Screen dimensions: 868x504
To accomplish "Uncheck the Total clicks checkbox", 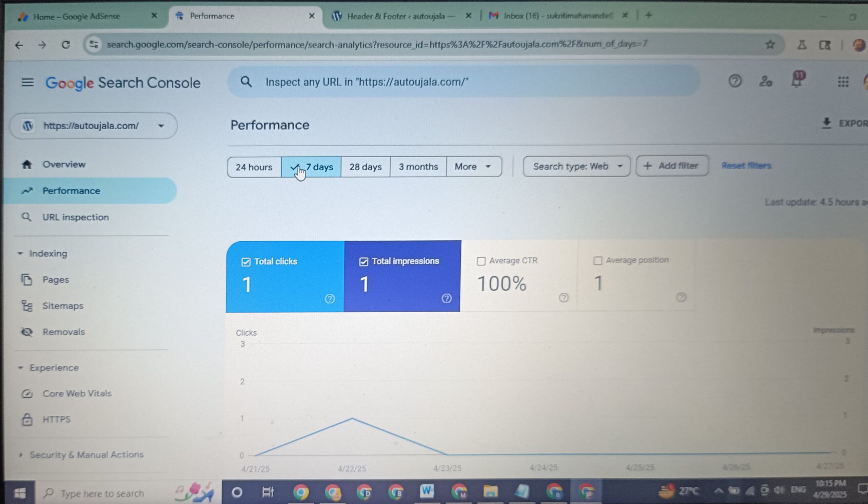I will pos(246,262).
